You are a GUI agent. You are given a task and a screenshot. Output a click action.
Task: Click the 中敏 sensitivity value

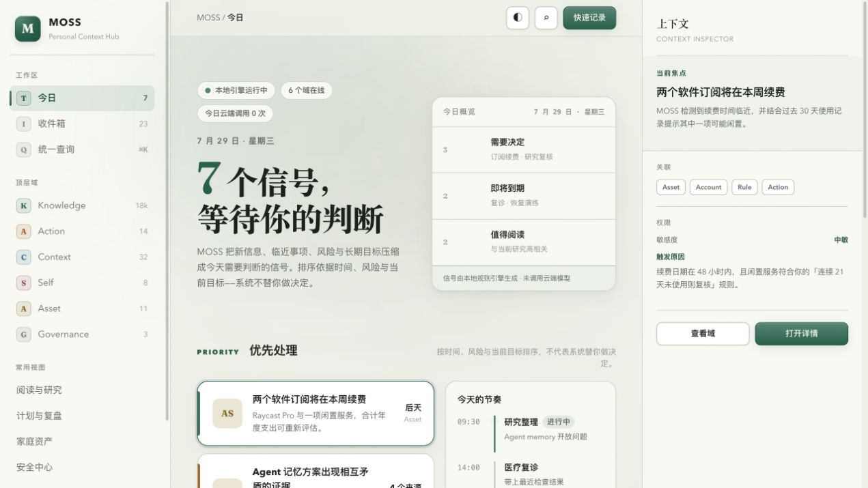click(x=841, y=240)
